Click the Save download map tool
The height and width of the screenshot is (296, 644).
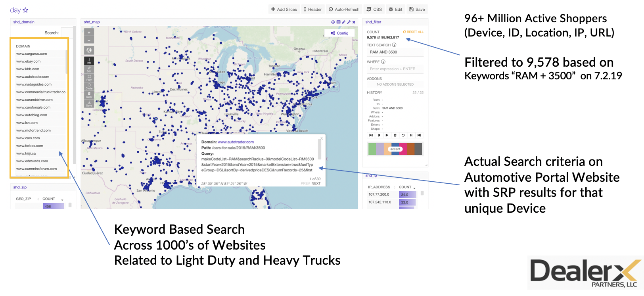pyautogui.click(x=89, y=104)
